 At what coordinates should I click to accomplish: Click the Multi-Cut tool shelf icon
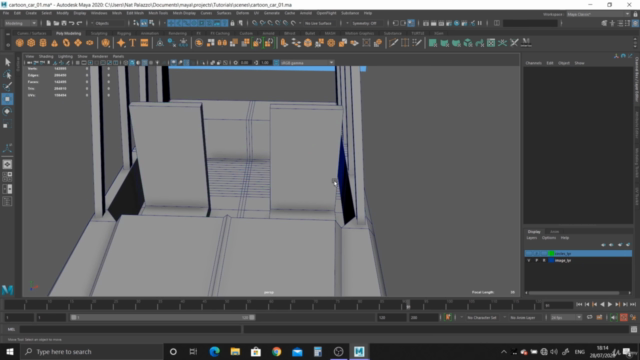(x=393, y=43)
